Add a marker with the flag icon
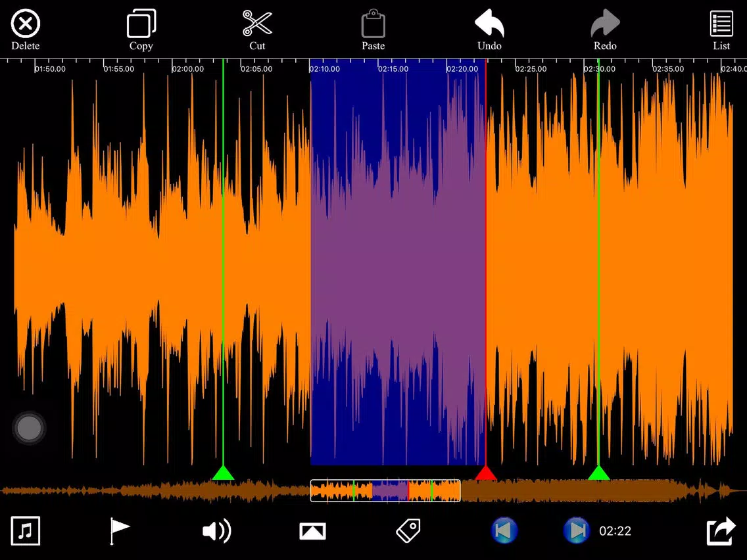 pos(119,530)
